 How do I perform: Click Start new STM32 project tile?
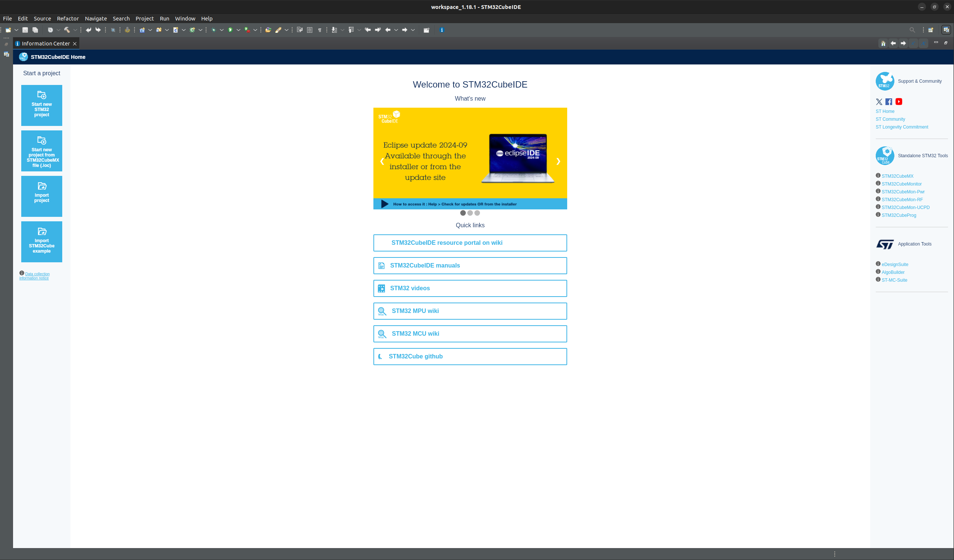[x=42, y=105]
